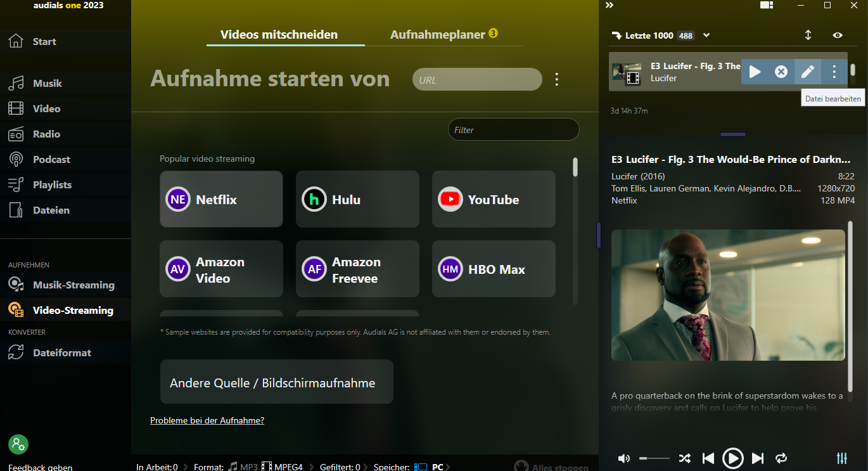
Task: Click the yellow Aufnahmeplaner badge showing 3
Action: point(494,33)
